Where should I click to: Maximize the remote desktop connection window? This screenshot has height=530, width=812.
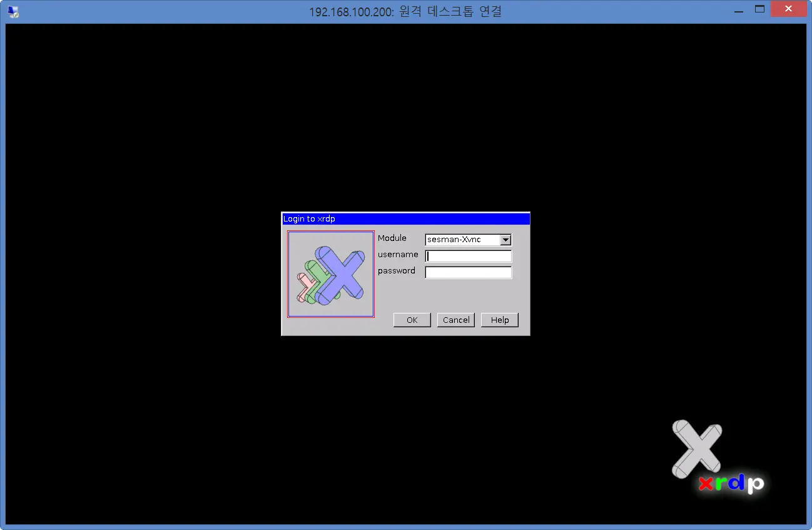[759, 9]
